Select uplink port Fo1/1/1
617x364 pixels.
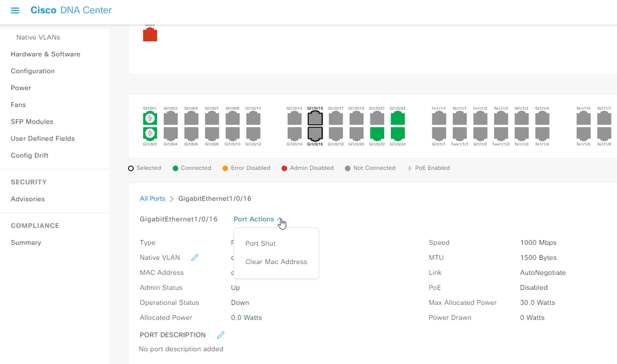tap(439, 118)
